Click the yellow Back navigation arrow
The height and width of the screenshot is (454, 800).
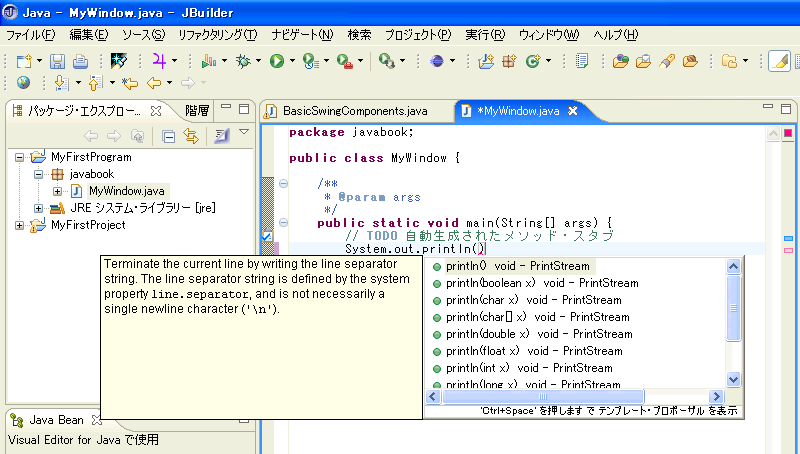click(154, 83)
